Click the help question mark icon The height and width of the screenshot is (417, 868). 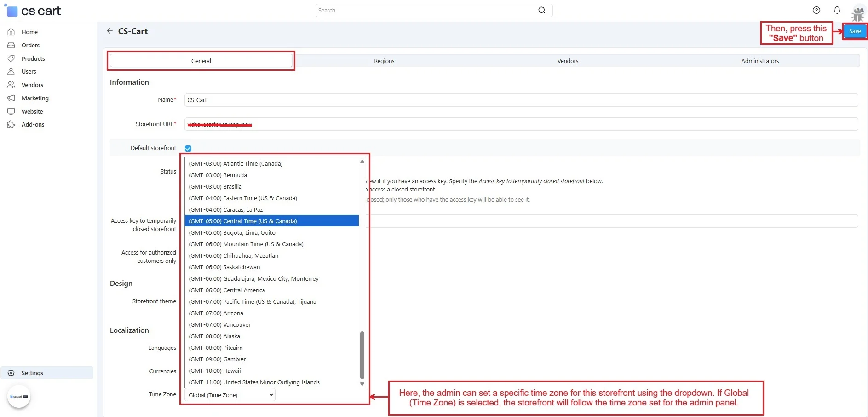pyautogui.click(x=816, y=10)
